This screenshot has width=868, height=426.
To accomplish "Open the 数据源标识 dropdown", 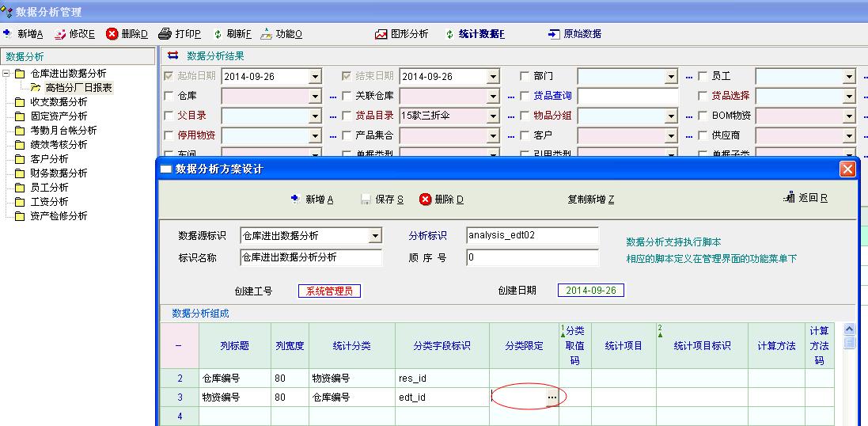I will [x=375, y=236].
